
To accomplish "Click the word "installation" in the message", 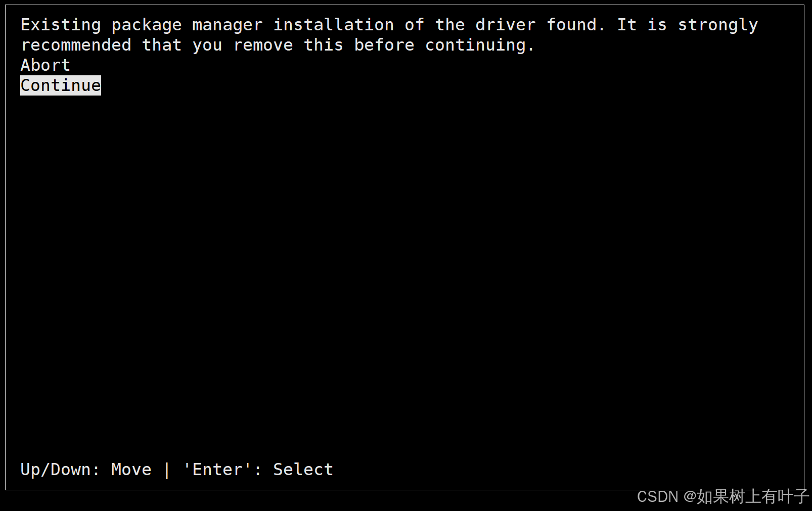I will click(x=334, y=25).
